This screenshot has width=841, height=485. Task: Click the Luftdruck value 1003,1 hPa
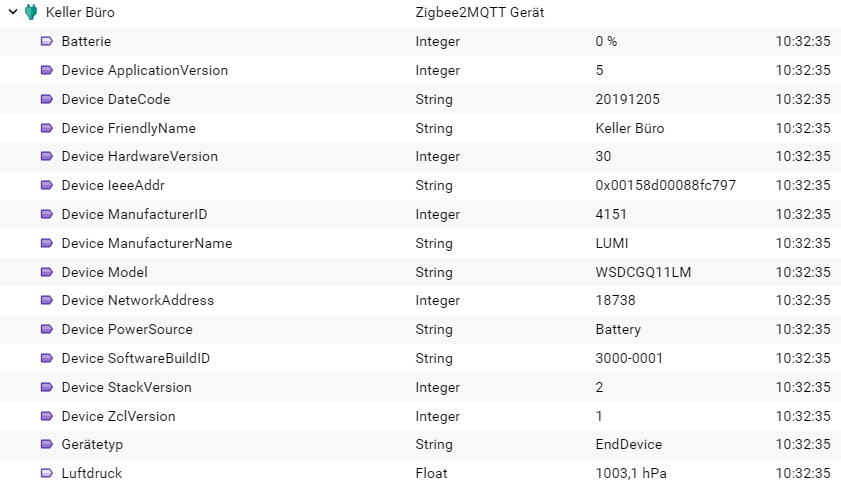(x=631, y=473)
